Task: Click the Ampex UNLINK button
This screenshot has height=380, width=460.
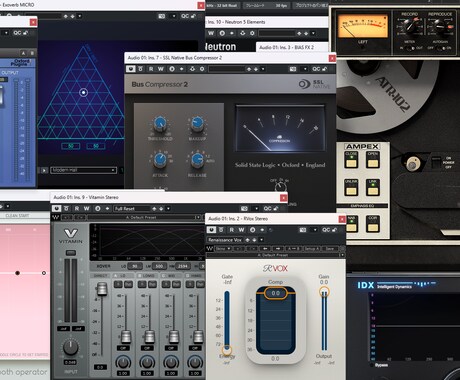Action: (351, 188)
